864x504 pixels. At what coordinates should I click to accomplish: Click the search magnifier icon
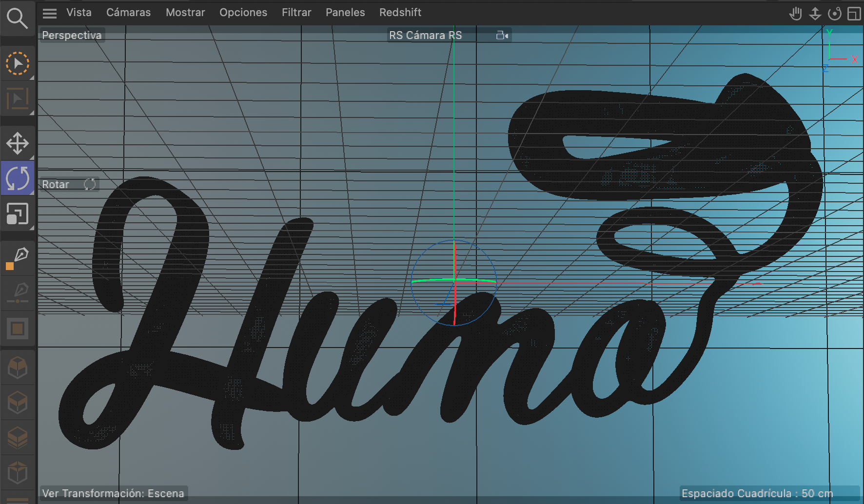[x=17, y=19]
